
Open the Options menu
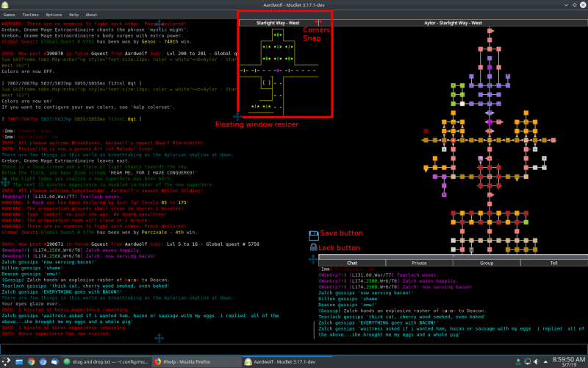coord(54,15)
